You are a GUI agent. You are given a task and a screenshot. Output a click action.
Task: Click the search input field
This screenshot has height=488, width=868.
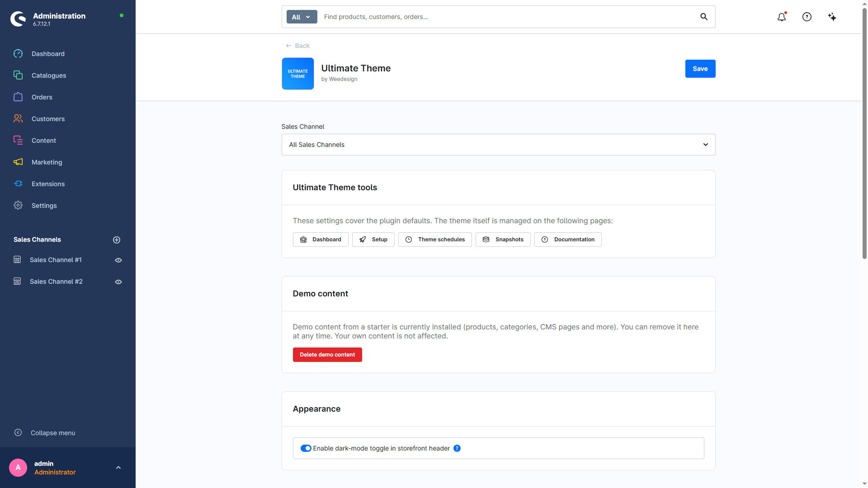point(509,17)
